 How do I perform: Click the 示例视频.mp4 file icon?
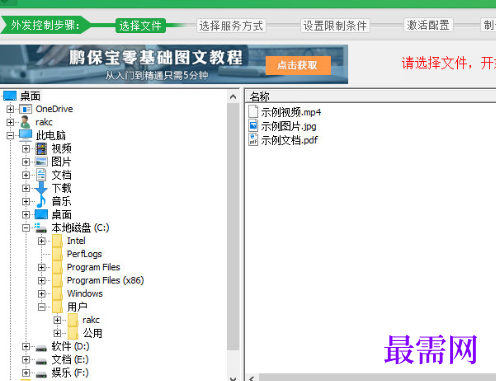click(x=253, y=111)
